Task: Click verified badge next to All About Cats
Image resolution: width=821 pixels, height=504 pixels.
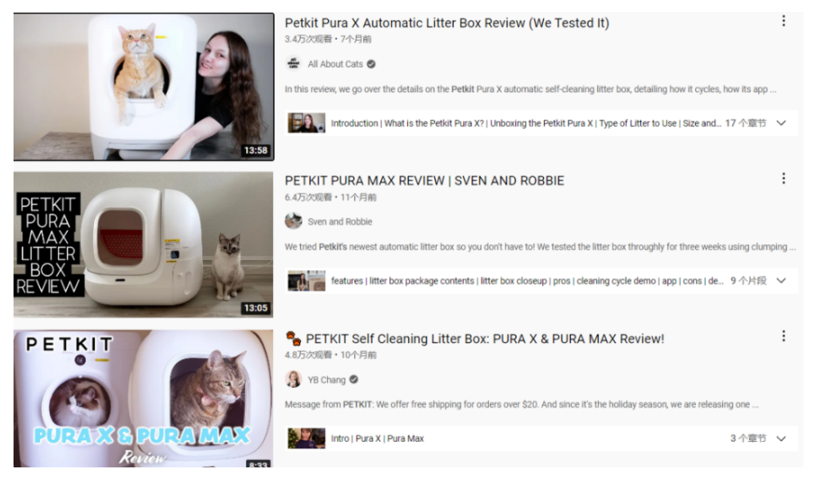Action: (x=371, y=64)
